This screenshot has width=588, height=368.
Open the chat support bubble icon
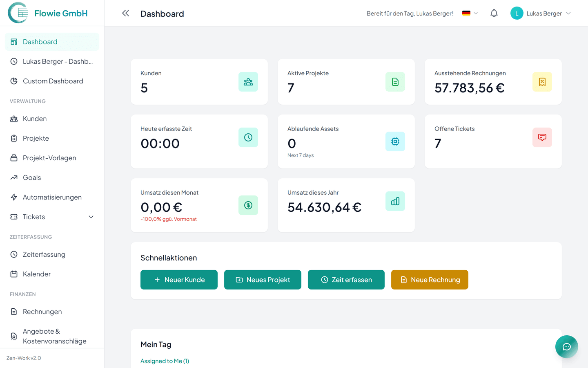click(566, 346)
